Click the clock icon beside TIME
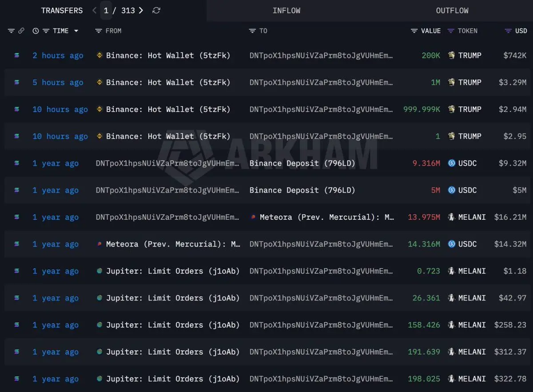Image resolution: width=533 pixels, height=392 pixels. [36, 31]
